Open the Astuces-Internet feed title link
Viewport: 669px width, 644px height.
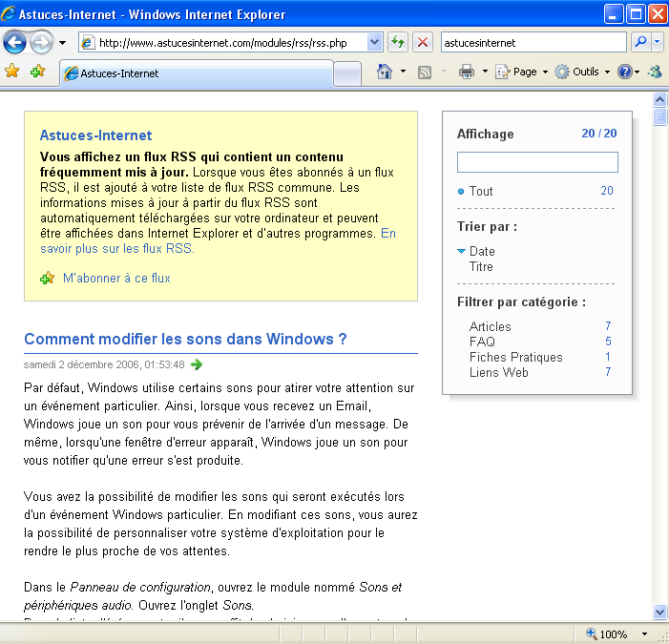95,135
